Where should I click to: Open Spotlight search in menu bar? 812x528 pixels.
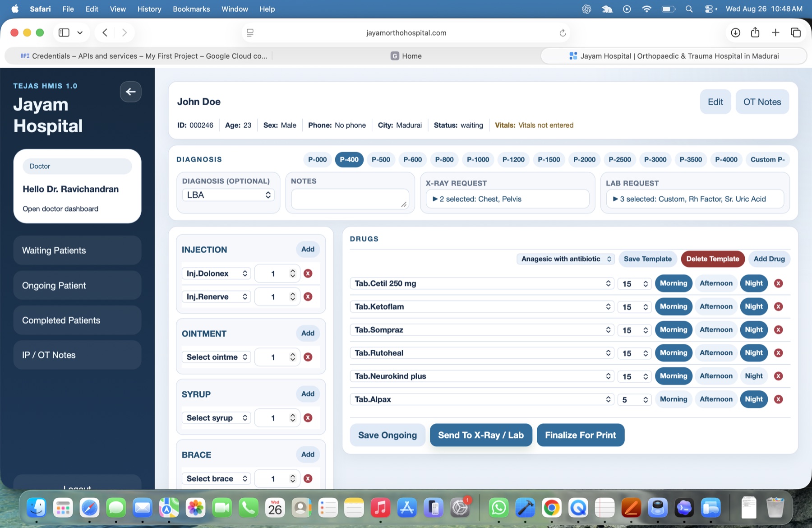[689, 9]
